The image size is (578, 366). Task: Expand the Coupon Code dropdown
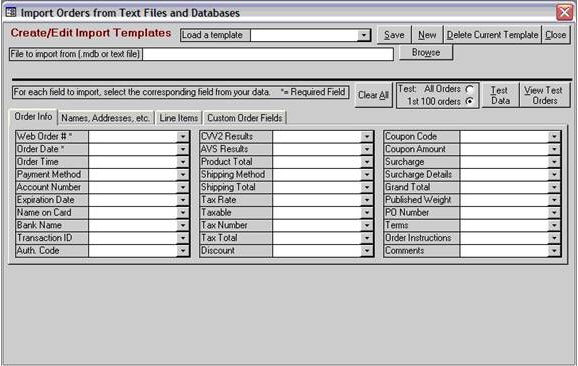click(x=554, y=137)
